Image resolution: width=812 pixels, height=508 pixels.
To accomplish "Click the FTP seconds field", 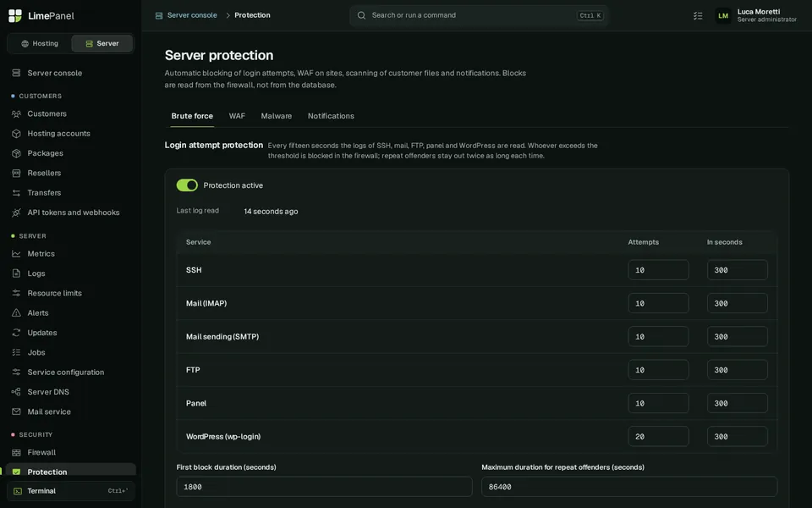I will tap(738, 370).
